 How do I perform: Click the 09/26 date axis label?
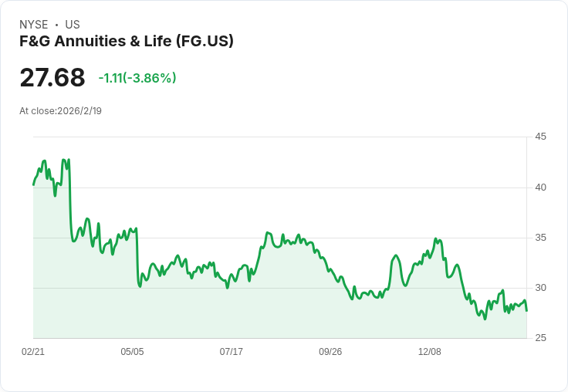[x=330, y=352]
